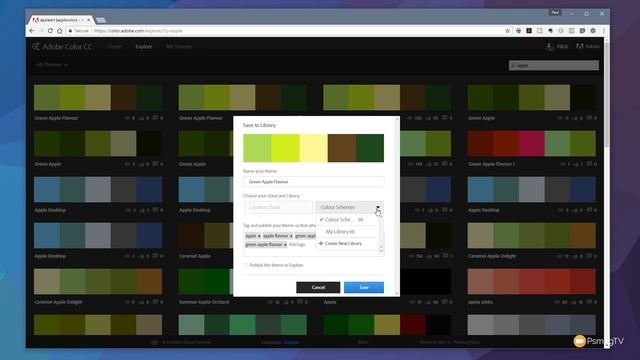Click the Adobe Color CC logo
The width and height of the screenshot is (640, 360).
(62, 47)
